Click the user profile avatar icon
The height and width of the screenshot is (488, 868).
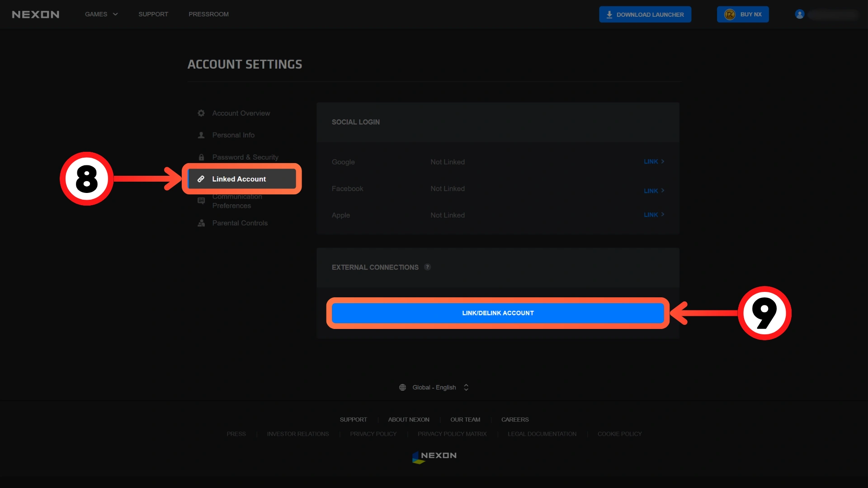click(799, 14)
